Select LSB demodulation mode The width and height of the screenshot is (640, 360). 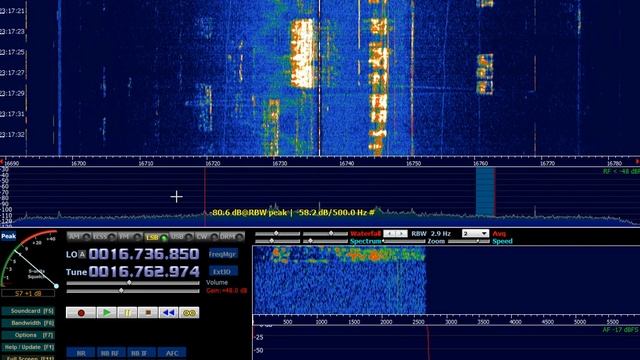156,237
